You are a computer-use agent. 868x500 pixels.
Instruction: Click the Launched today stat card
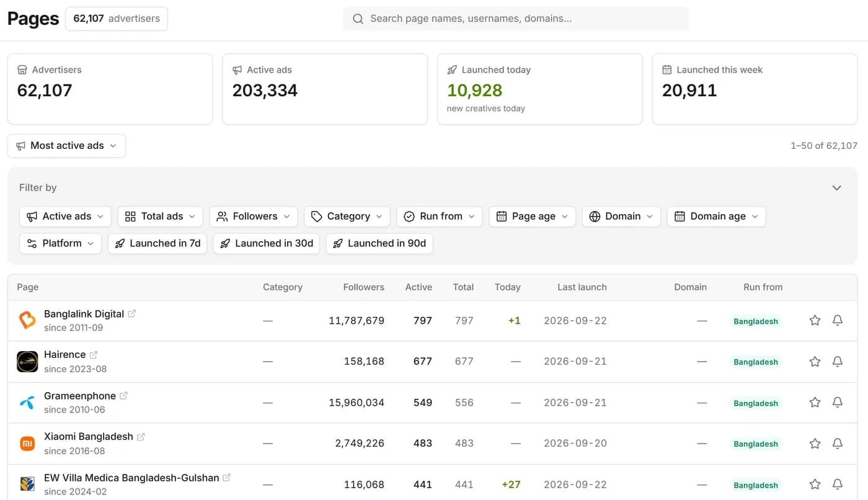[540, 89]
